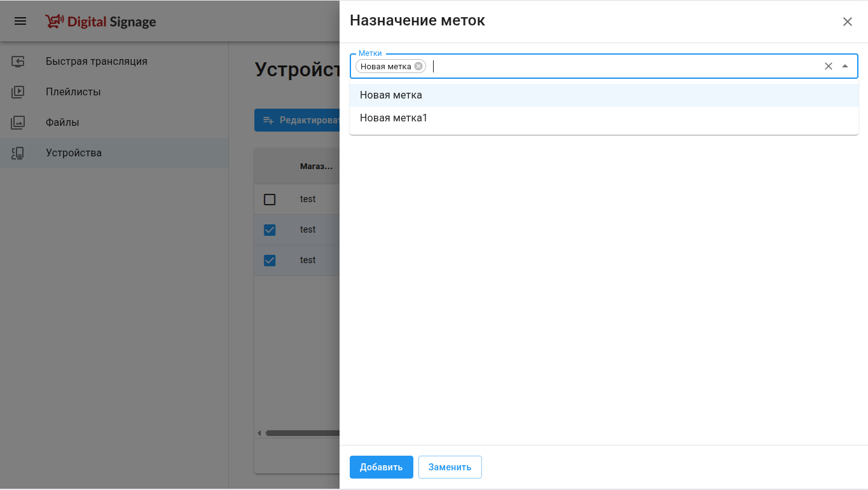Click the table's horizontal scrollbar
This screenshot has height=490, width=868.
[302, 433]
